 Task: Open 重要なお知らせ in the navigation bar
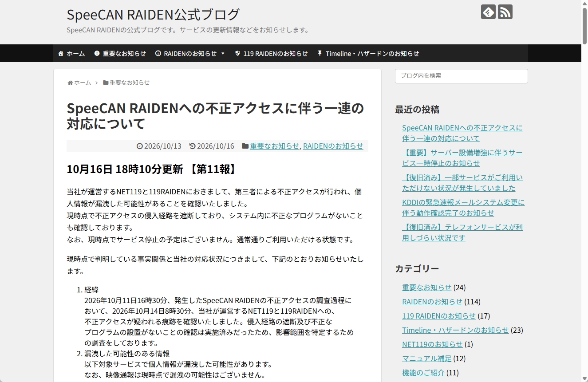tap(124, 53)
